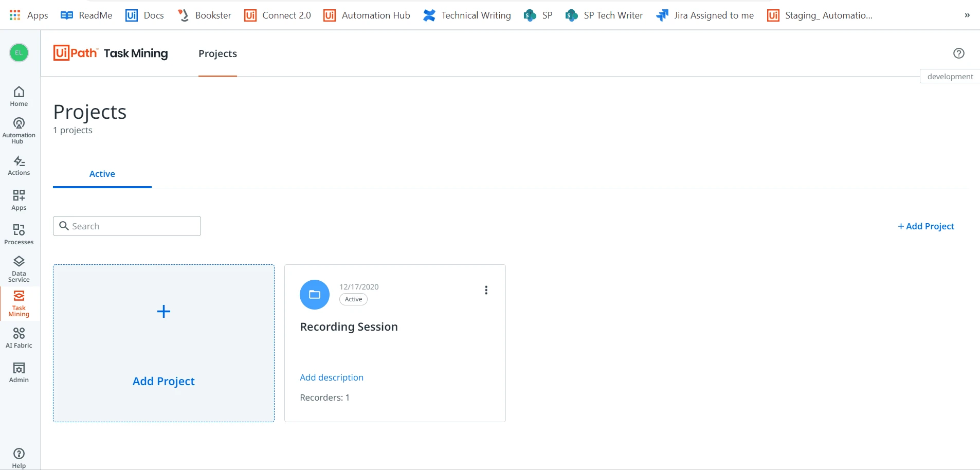Open Automation Hub from the sidebar
The image size is (980, 470).
tap(19, 131)
